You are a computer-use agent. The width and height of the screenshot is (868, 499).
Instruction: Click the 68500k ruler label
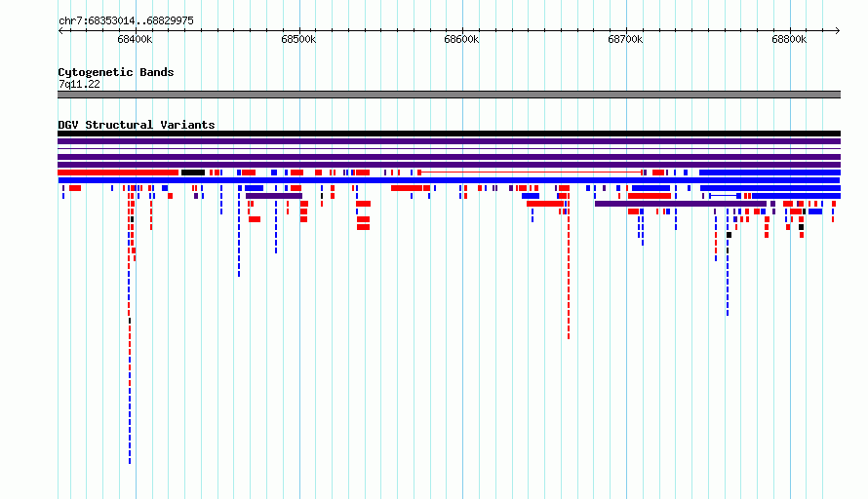click(x=298, y=39)
